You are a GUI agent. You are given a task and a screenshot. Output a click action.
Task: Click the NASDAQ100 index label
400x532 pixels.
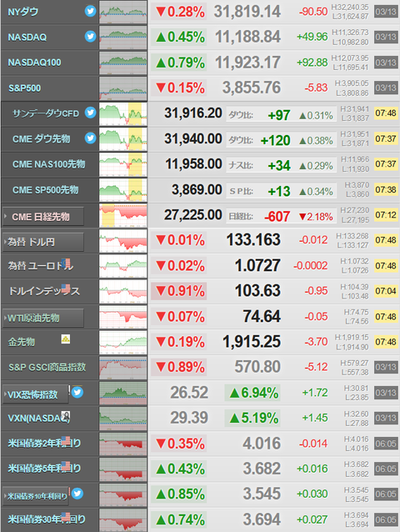pyautogui.click(x=34, y=63)
